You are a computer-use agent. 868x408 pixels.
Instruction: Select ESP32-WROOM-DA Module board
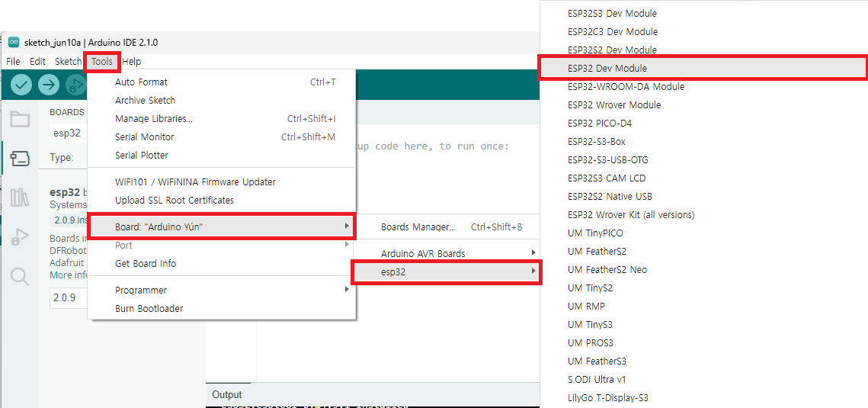coord(703,86)
